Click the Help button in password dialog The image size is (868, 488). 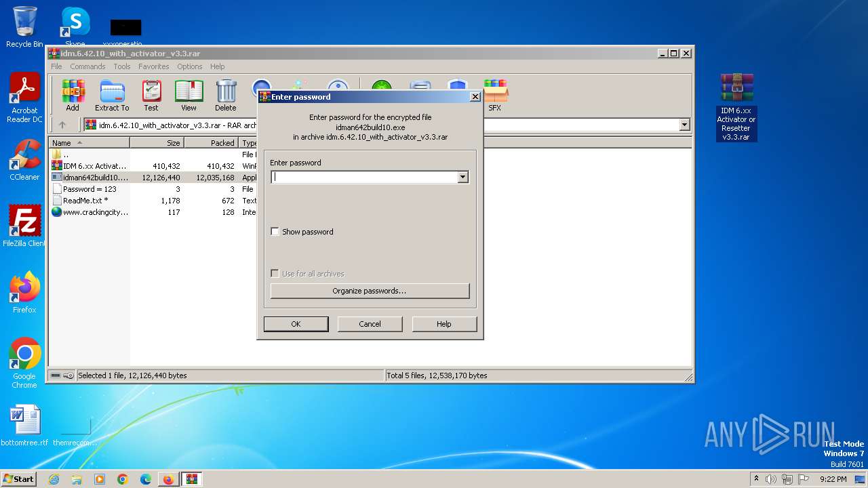(x=444, y=324)
